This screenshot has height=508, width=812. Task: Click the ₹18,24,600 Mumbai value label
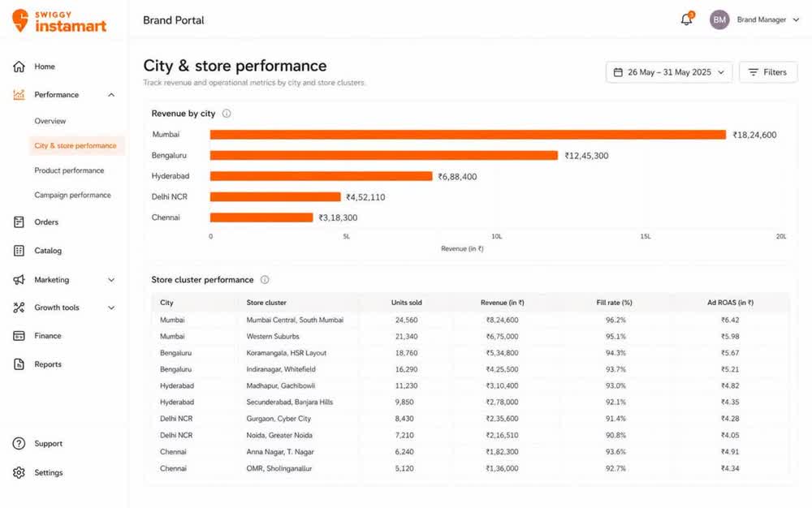(x=754, y=135)
